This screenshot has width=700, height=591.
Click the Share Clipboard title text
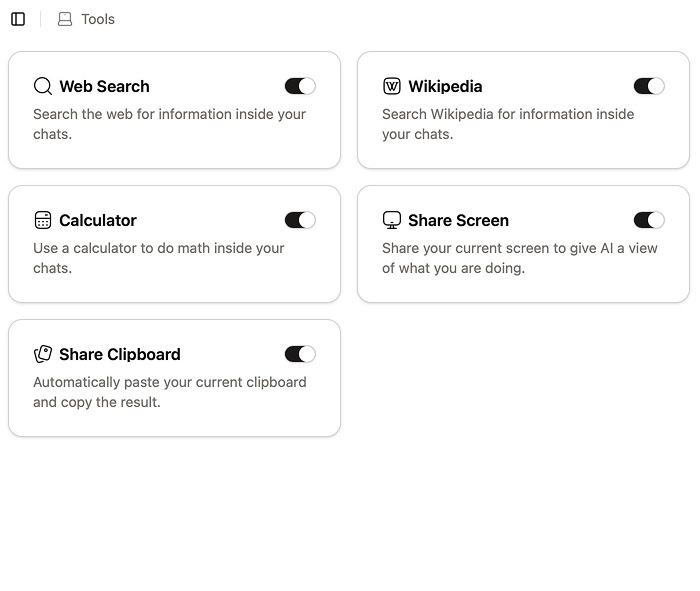(x=120, y=354)
